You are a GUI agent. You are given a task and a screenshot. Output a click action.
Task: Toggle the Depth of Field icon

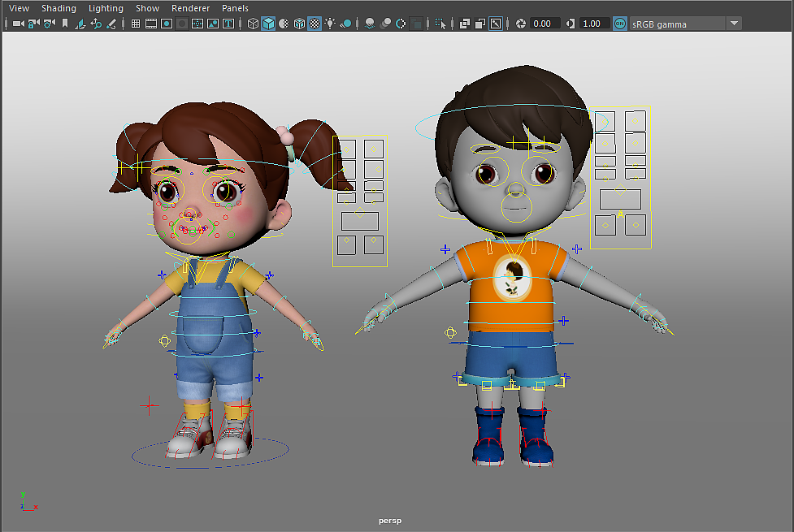[416, 24]
